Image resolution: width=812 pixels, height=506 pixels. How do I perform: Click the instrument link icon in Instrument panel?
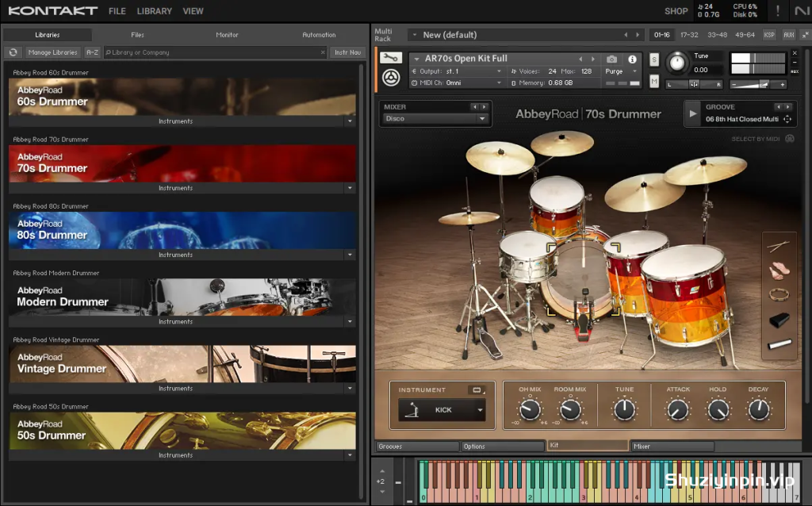(x=477, y=390)
